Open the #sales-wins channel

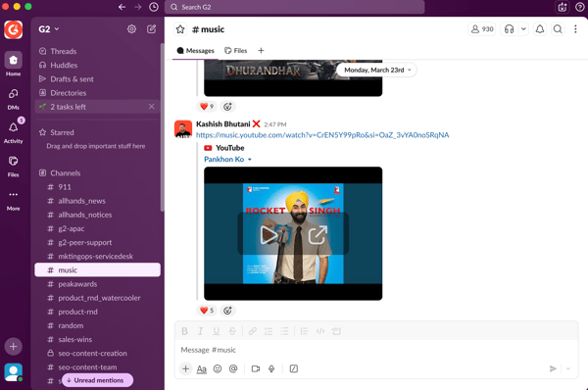tap(98, 340)
